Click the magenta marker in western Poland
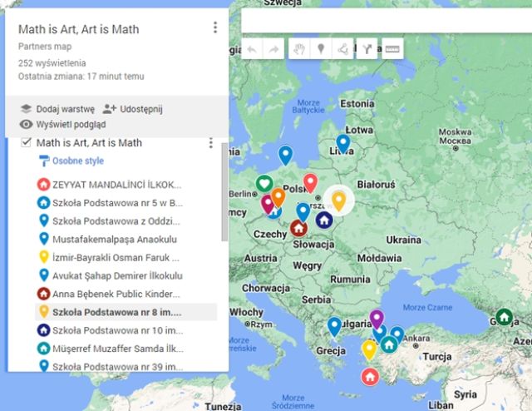Screen dimensions: 532x411 268,204
